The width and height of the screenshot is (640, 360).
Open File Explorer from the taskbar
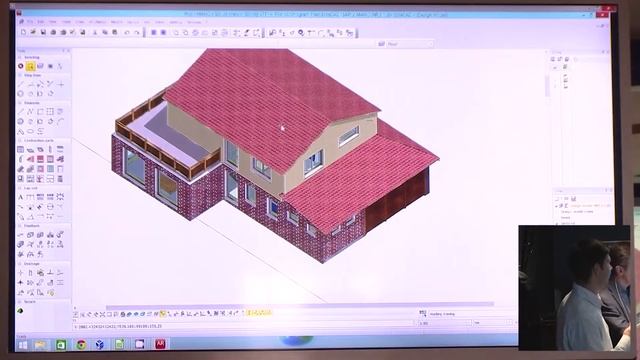(x=41, y=344)
